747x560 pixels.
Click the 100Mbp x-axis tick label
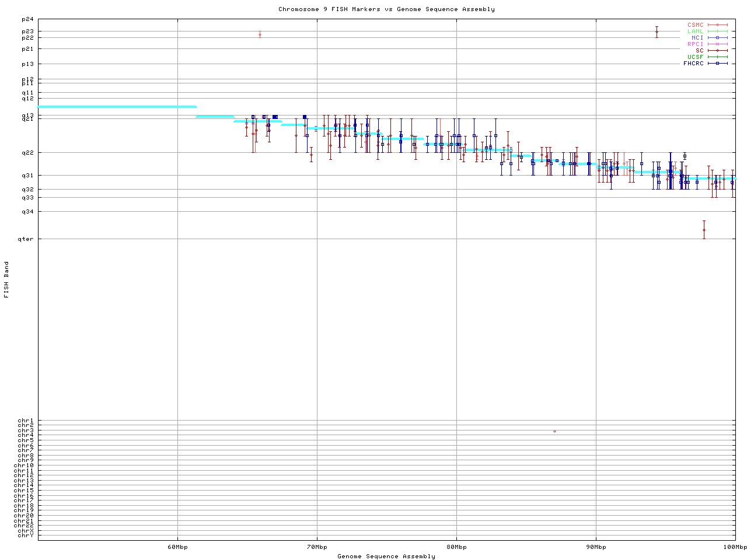(x=735, y=547)
